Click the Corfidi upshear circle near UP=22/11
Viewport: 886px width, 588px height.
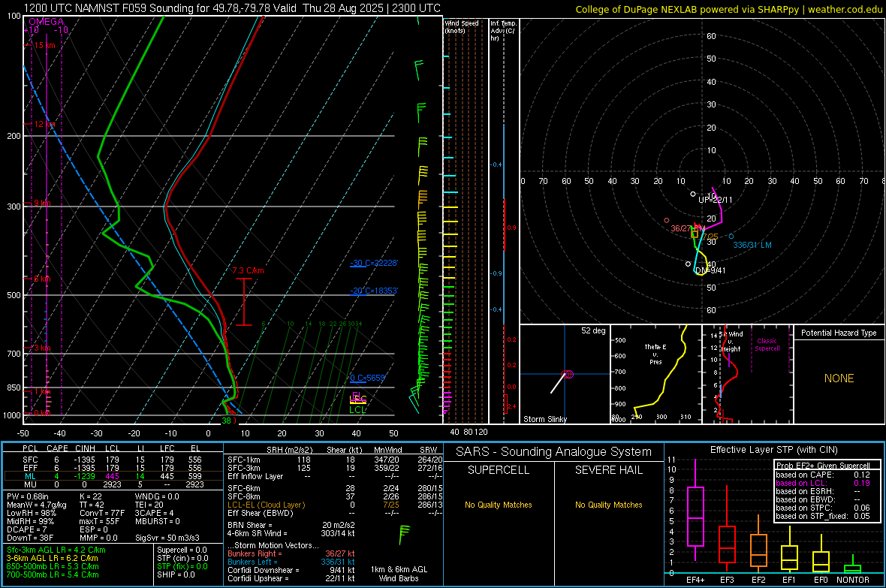point(693,194)
